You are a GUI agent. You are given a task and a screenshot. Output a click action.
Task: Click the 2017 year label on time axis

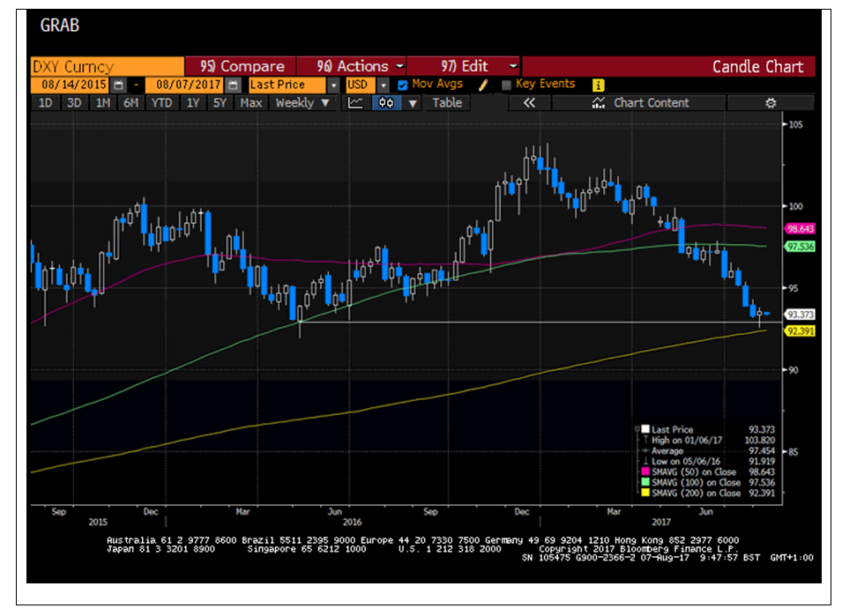click(x=661, y=522)
